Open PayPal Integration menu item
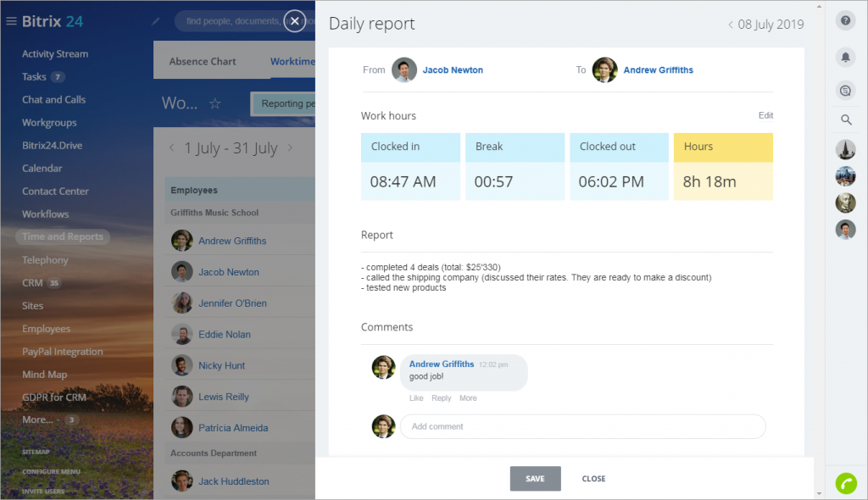The height and width of the screenshot is (500, 868). pyautogui.click(x=63, y=352)
